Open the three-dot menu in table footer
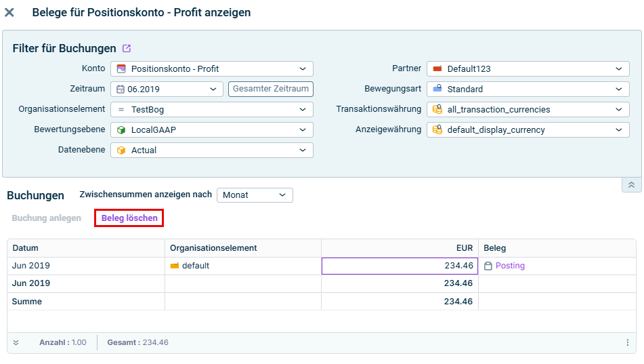Image resolution: width=644 pixels, height=364 pixels. click(627, 343)
